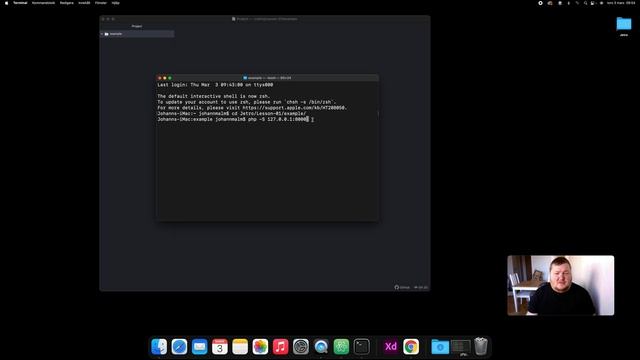This screenshot has height=360, width=640.
Task: Close the Terminal window with red button
Action: (x=160, y=78)
